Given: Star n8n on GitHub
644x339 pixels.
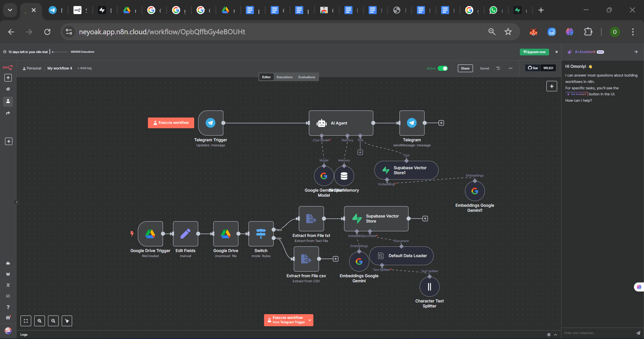Looking at the screenshot, I should point(533,68).
